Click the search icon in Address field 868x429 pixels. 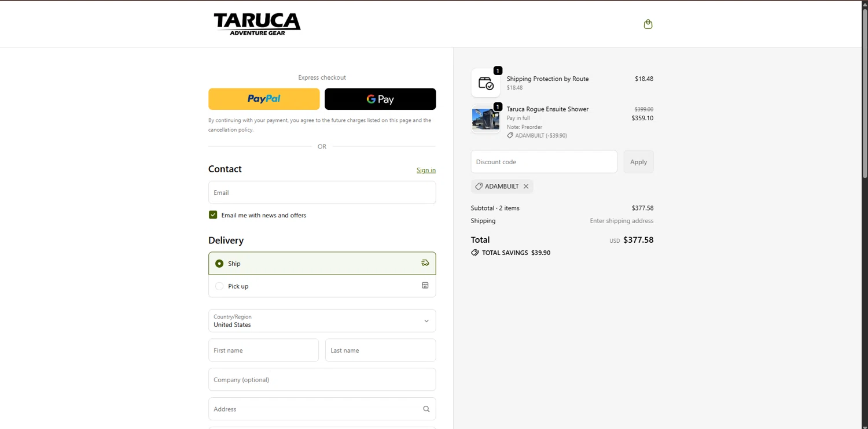pyautogui.click(x=426, y=409)
